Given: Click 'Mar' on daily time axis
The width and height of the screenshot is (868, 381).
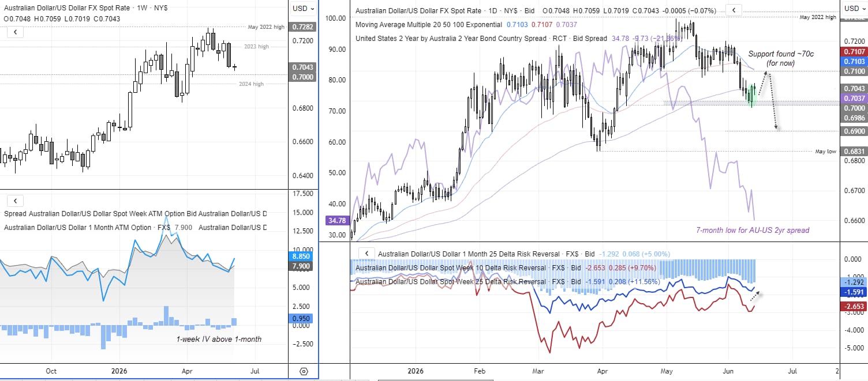Looking at the screenshot, I should (538, 371).
